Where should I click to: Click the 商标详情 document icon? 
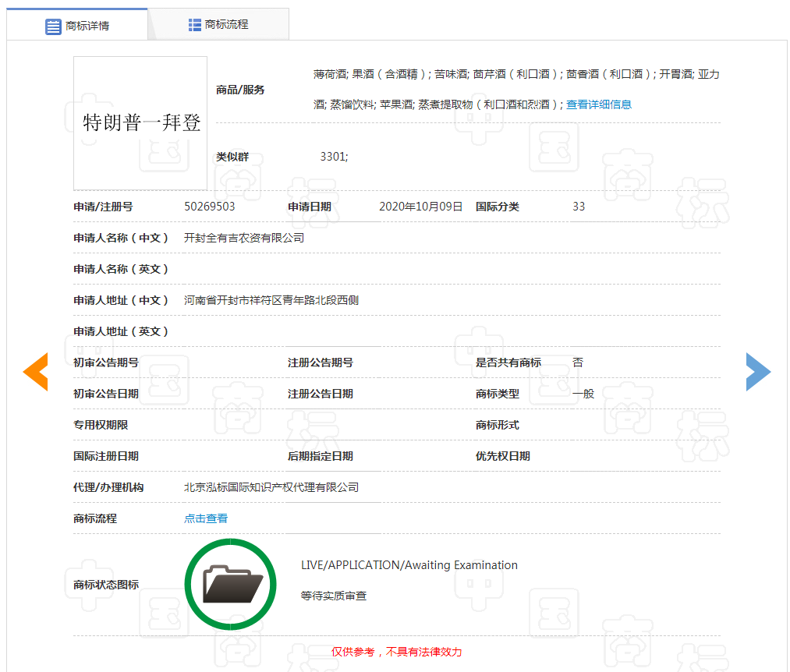click(53, 27)
